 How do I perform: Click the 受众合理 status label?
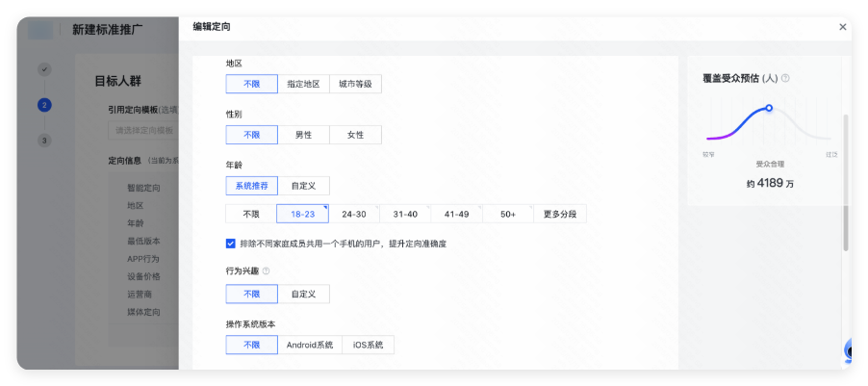(770, 164)
